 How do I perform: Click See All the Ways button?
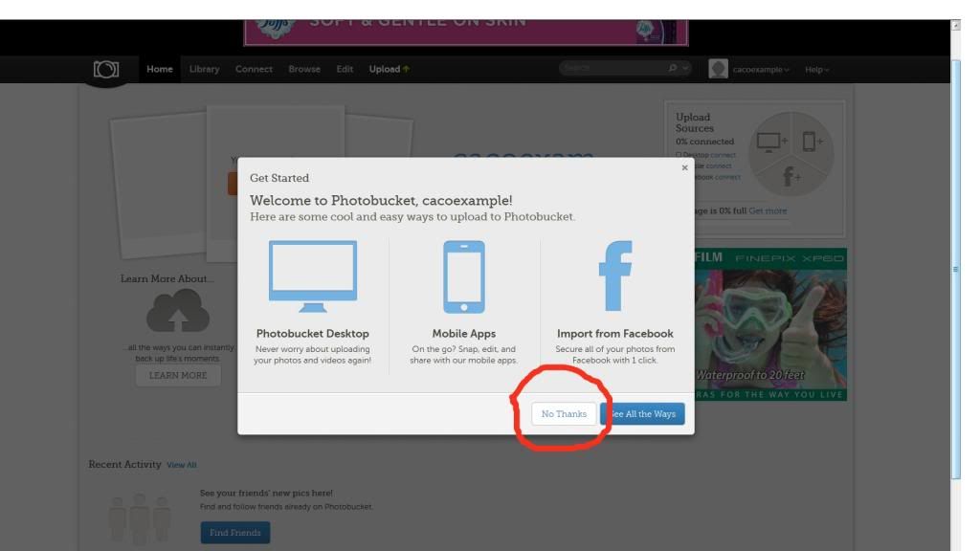point(642,413)
